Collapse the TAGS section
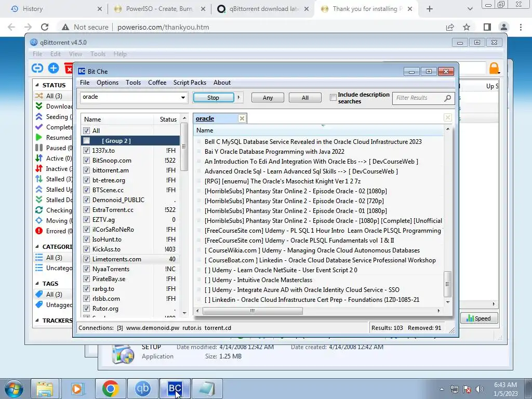 (37, 284)
